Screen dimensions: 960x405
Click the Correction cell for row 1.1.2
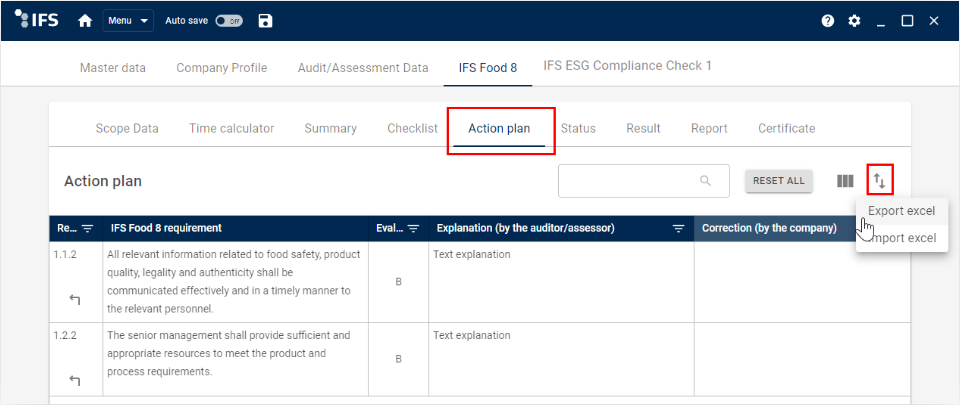(x=802, y=282)
